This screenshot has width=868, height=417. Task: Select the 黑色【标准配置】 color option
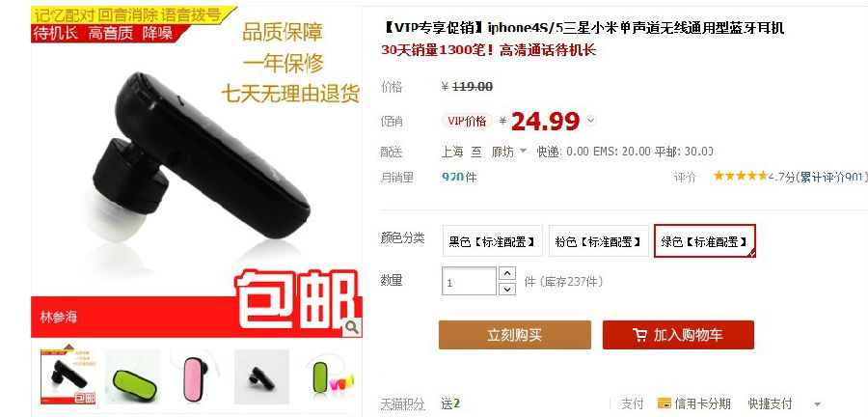(492, 241)
